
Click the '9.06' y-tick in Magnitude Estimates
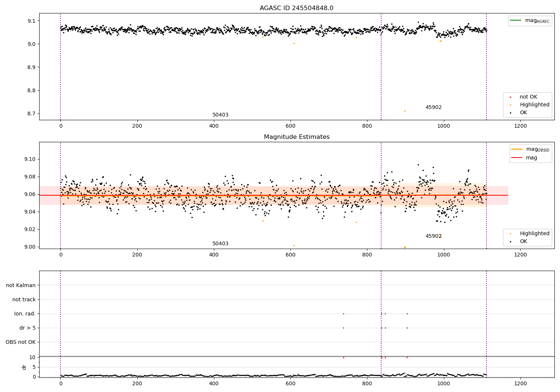(x=30, y=195)
